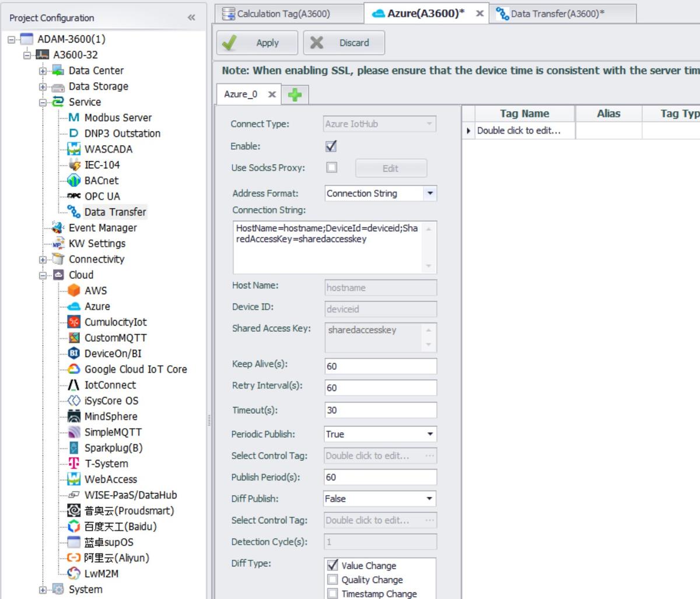This screenshot has width=700, height=599.
Task: Click the SimpleMQTT icon
Action: click(x=74, y=432)
